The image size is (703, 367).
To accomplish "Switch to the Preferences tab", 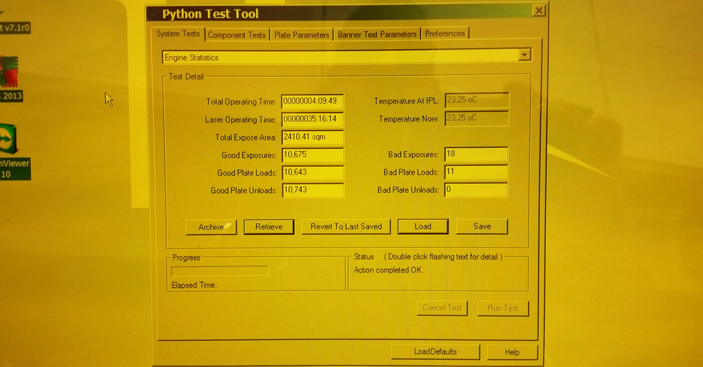I will (445, 34).
